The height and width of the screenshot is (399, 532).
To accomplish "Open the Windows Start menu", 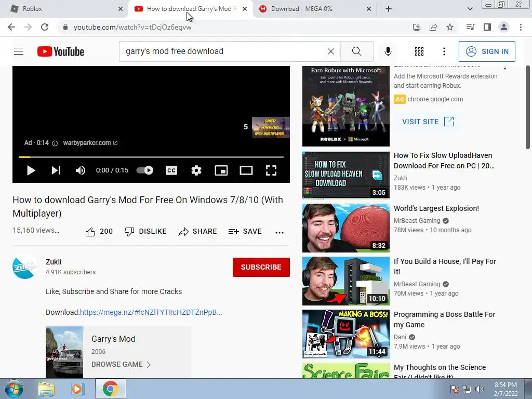I will (14, 389).
